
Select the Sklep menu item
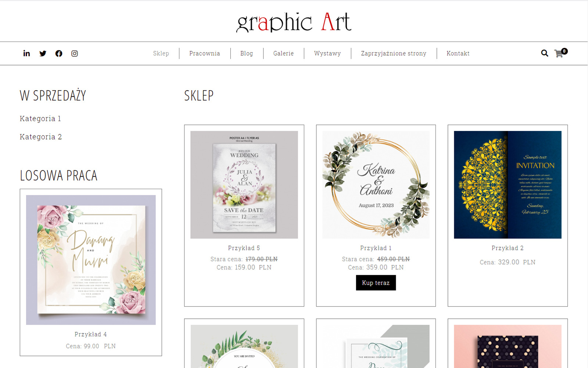[x=161, y=53]
